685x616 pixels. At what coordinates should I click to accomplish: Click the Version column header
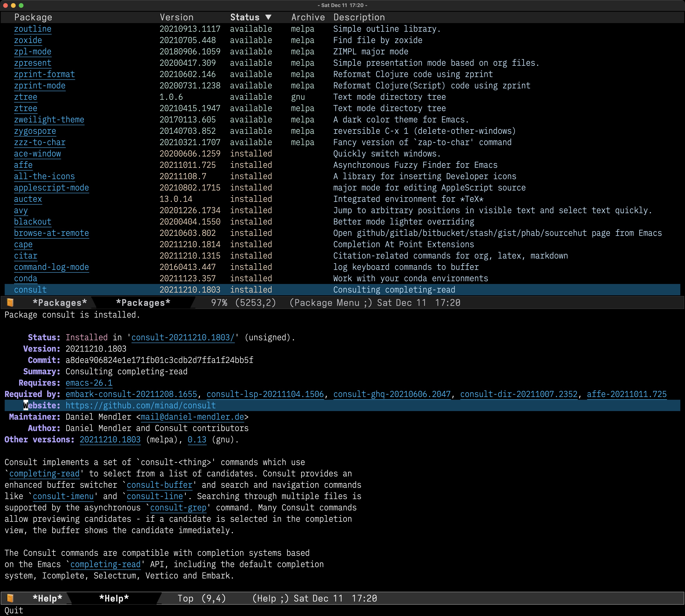tap(177, 17)
